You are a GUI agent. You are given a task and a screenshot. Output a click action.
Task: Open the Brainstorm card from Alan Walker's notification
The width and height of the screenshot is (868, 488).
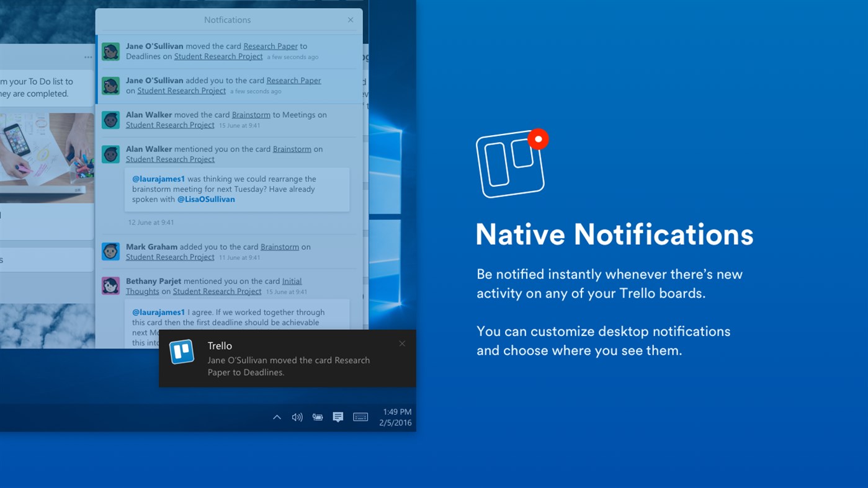coord(251,115)
